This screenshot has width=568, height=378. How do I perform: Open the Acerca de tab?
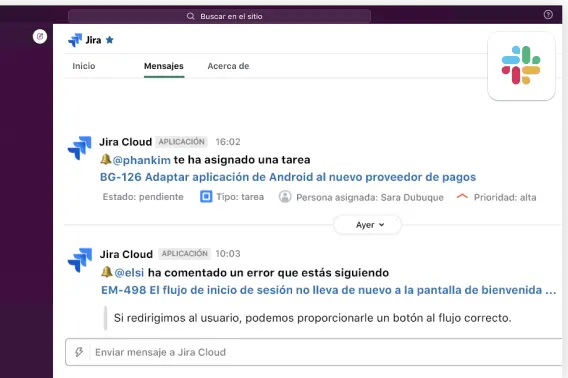[x=228, y=66]
